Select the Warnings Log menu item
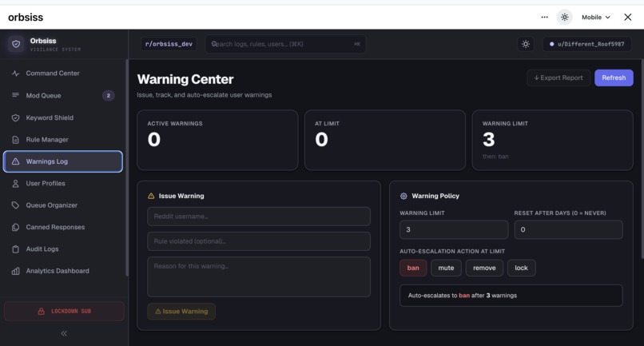The width and height of the screenshot is (644, 346). tap(63, 161)
